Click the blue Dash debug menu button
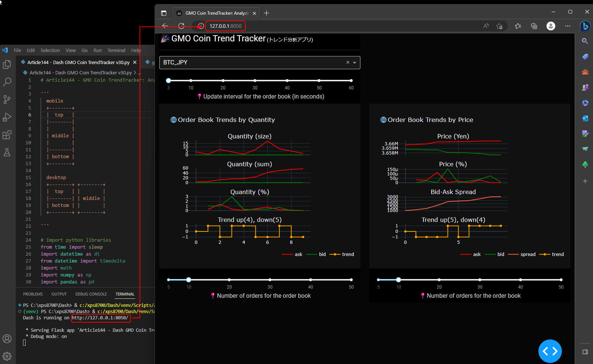The height and width of the screenshot is (364, 593). 550,351
